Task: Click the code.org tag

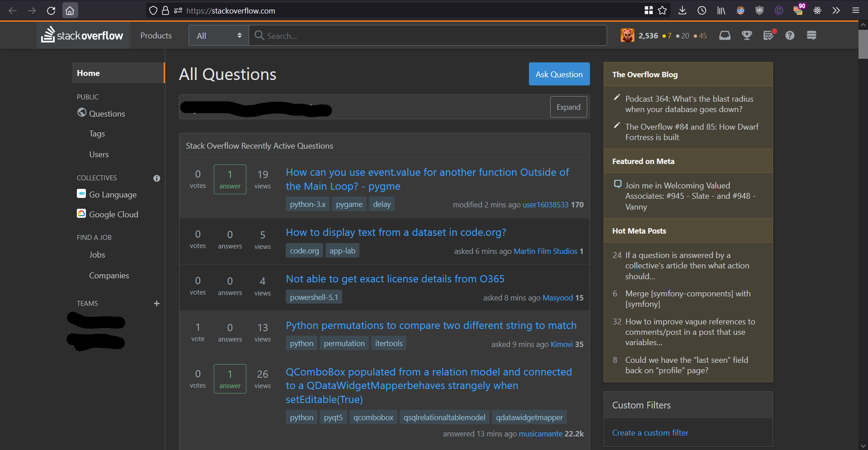Action: point(304,251)
